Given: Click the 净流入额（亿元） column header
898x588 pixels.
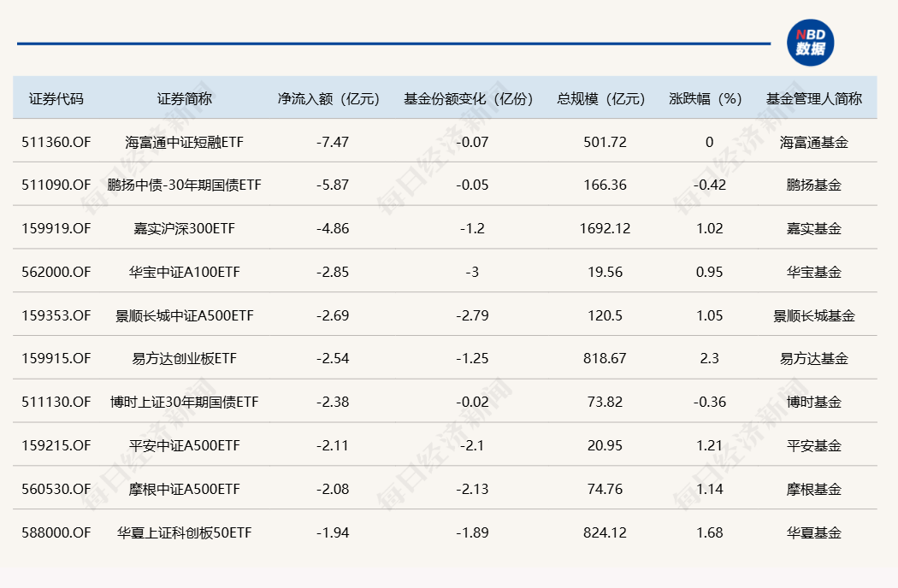Looking at the screenshot, I should point(328,99).
